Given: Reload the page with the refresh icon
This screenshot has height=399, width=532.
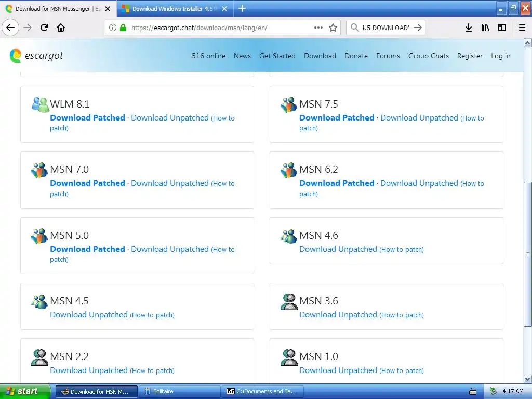Looking at the screenshot, I should [x=44, y=28].
